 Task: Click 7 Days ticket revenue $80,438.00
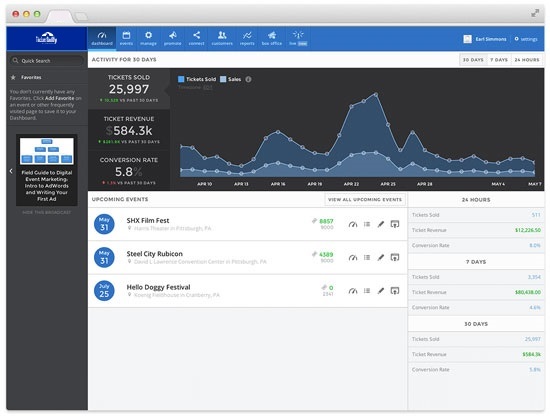pos(528,292)
